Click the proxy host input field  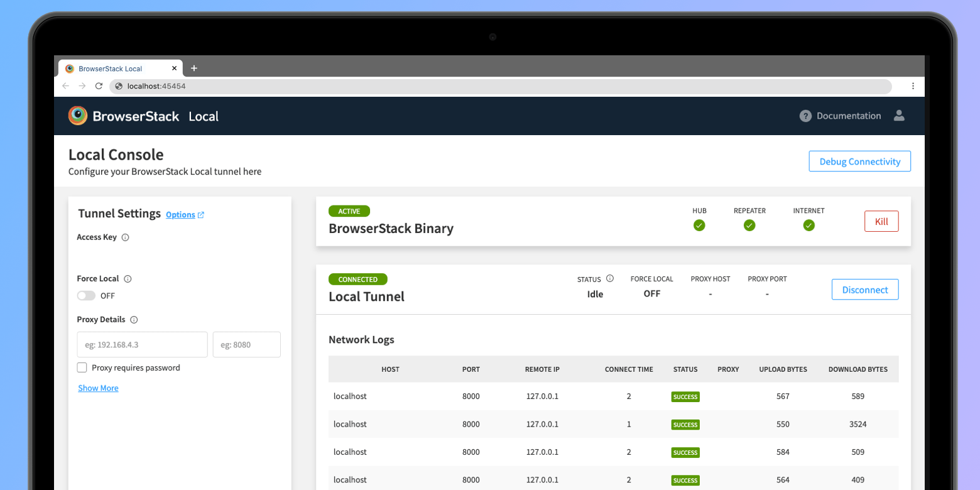point(142,345)
